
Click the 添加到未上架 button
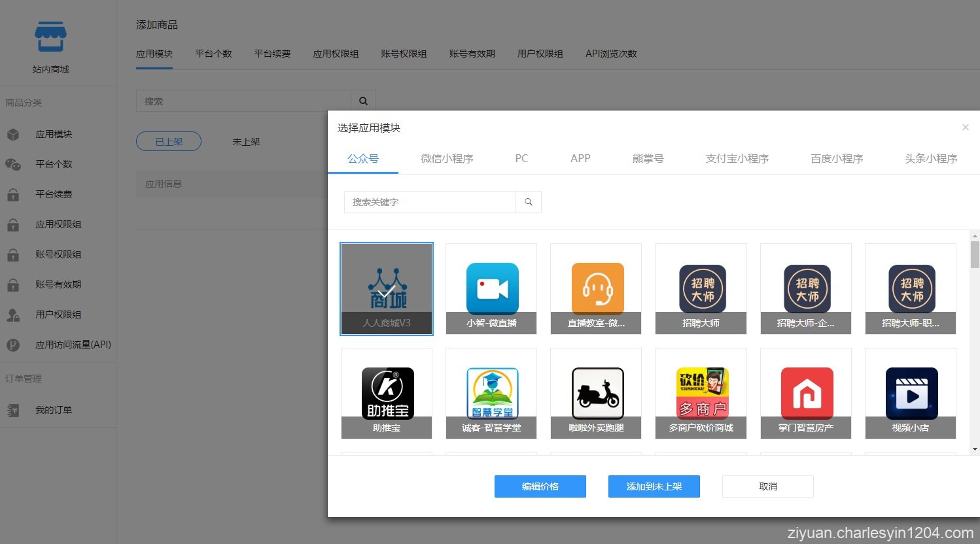coord(654,486)
